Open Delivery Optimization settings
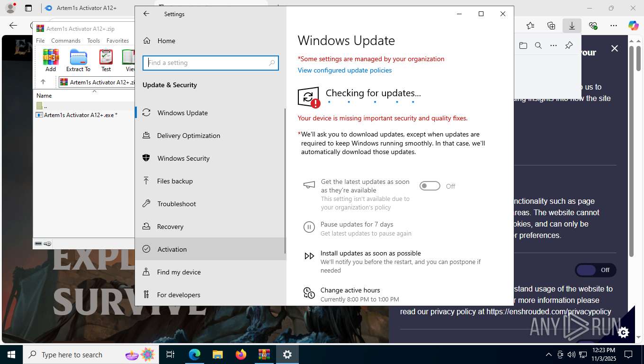Viewport: 644px width, 364px height. pyautogui.click(x=211, y=136)
